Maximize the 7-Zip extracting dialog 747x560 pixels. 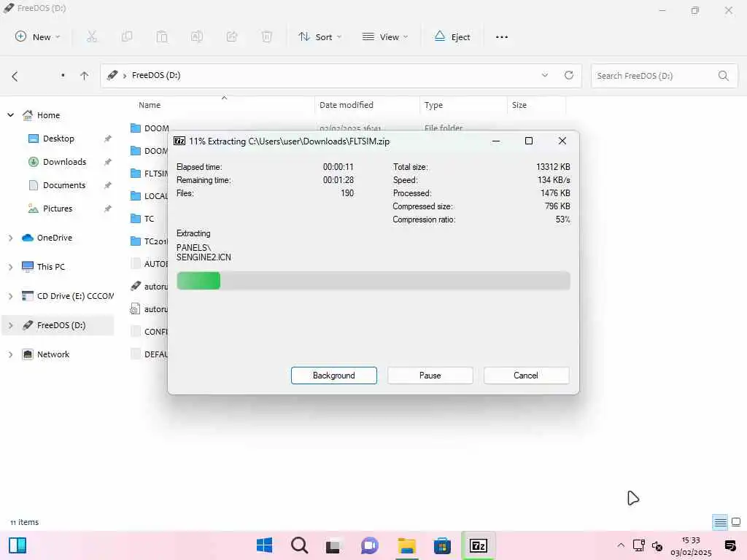(529, 141)
